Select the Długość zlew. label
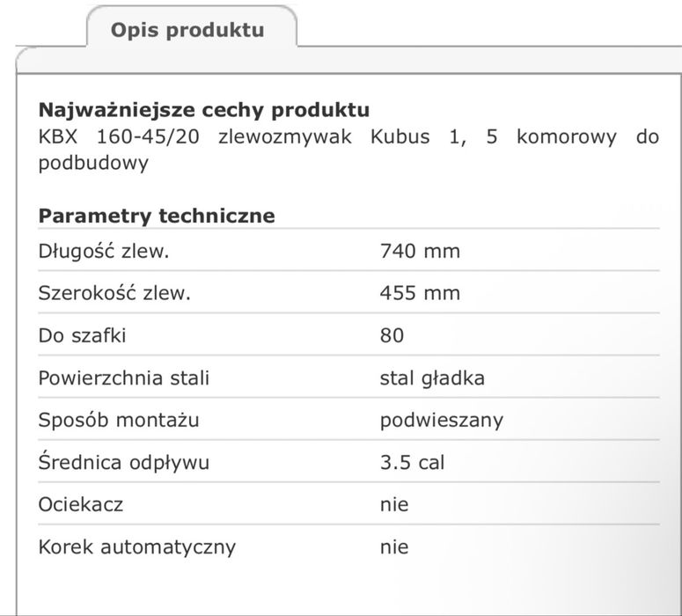This screenshot has width=682, height=616. [x=104, y=252]
